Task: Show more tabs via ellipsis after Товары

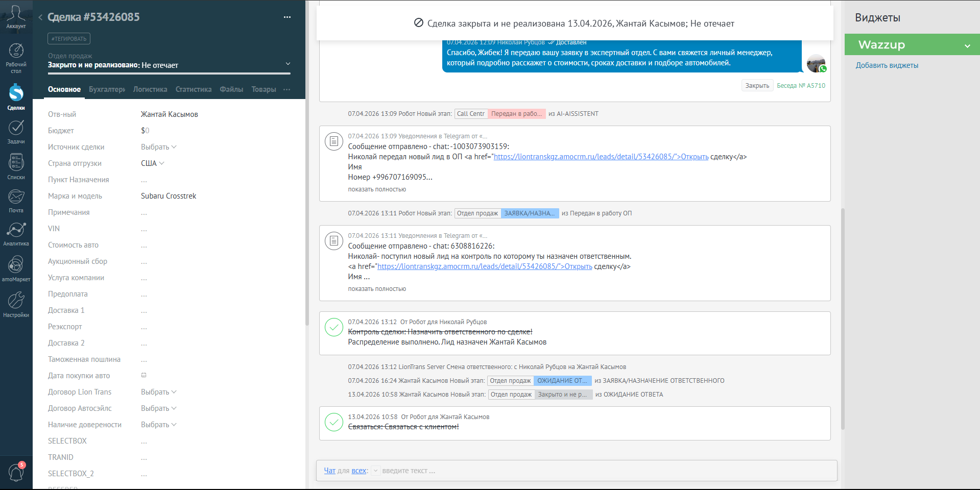Action: (x=286, y=89)
